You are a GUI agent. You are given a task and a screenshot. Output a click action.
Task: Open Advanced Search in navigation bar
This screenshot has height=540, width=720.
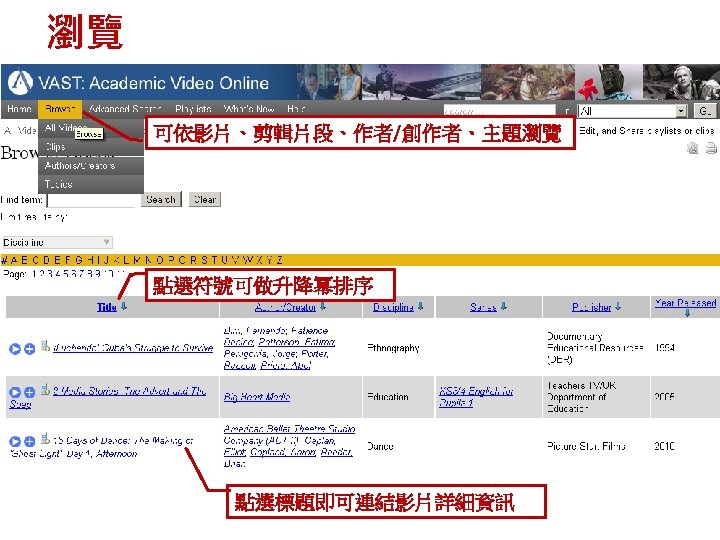point(124,109)
